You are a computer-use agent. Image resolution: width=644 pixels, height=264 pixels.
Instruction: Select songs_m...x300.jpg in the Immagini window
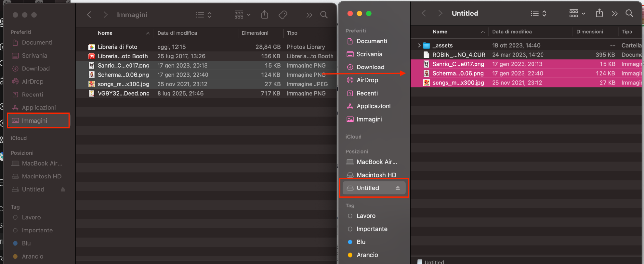coord(206,84)
